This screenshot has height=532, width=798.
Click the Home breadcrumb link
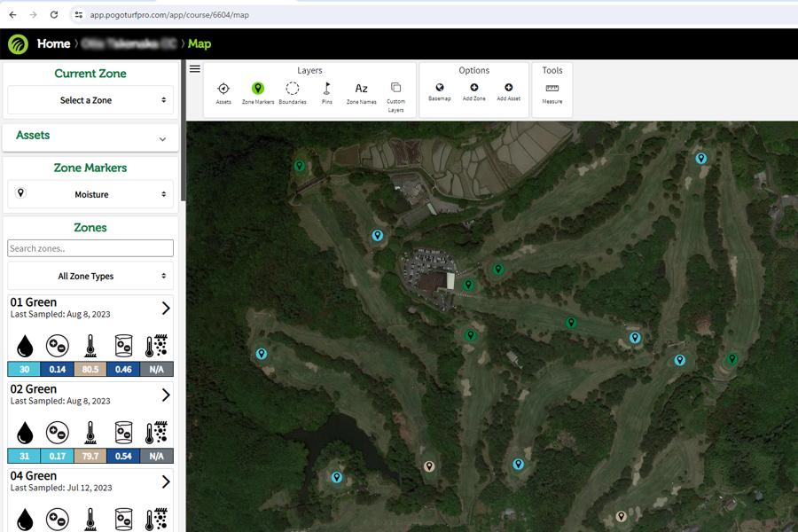[x=53, y=43]
